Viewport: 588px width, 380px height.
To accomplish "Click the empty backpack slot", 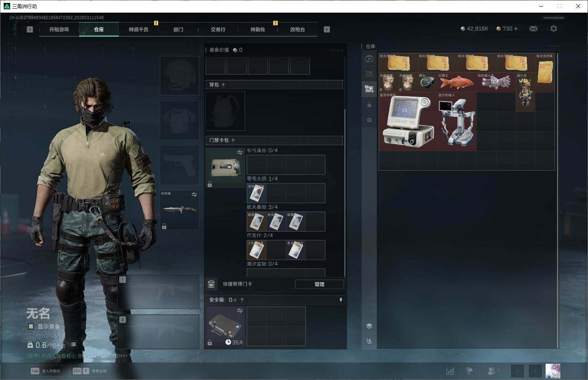I will 225,111.
